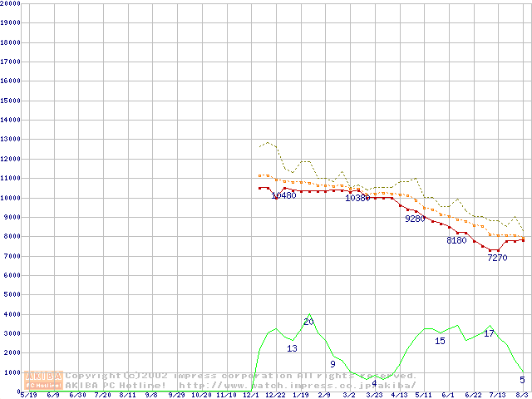Click the 8180 price data label
The height and width of the screenshot is (399, 532).
click(x=456, y=241)
